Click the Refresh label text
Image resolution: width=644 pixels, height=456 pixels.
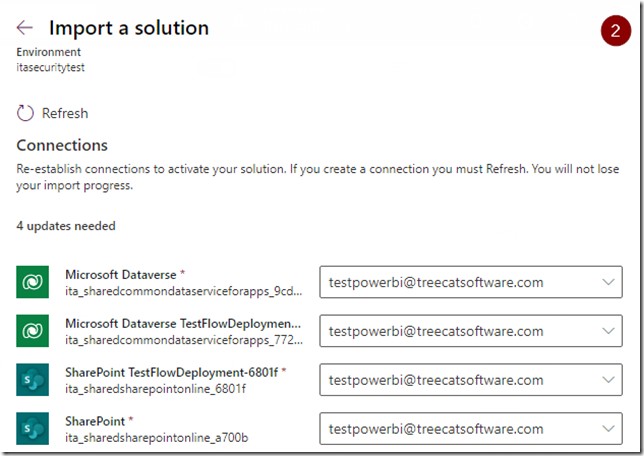65,113
